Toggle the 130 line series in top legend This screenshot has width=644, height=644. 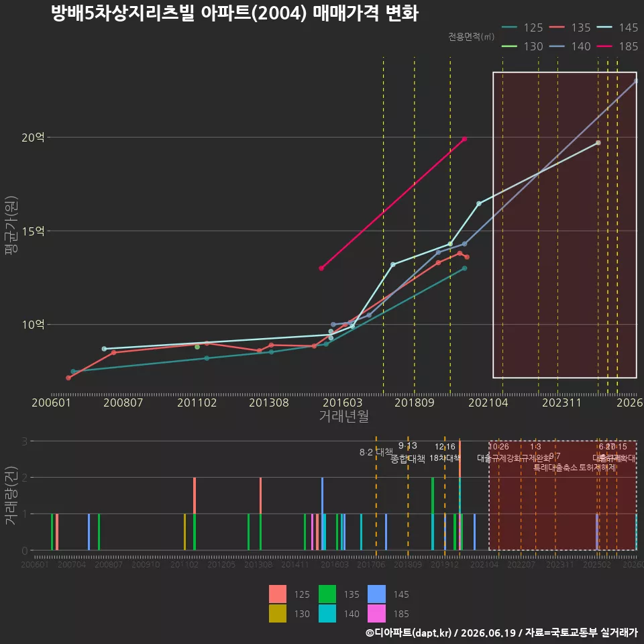[x=523, y=46]
